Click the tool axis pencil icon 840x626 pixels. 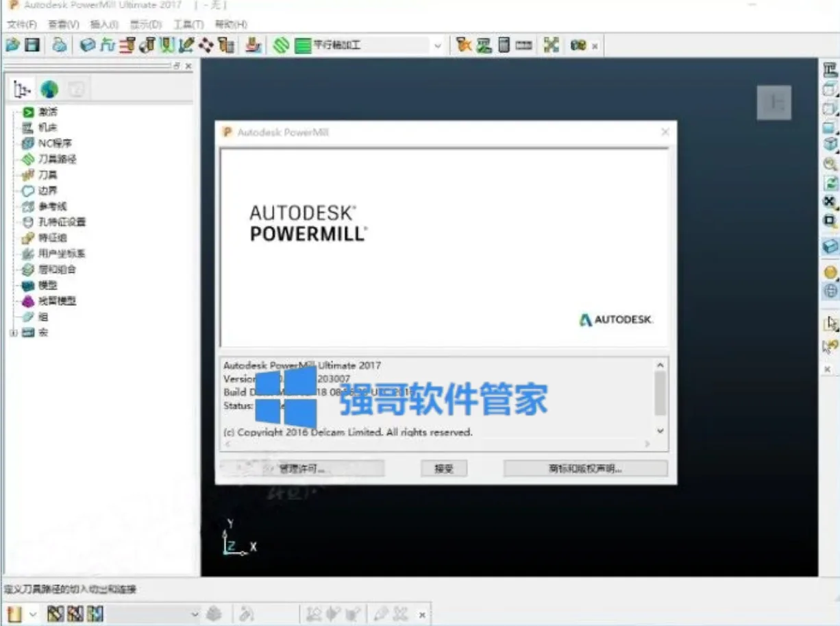point(186,45)
